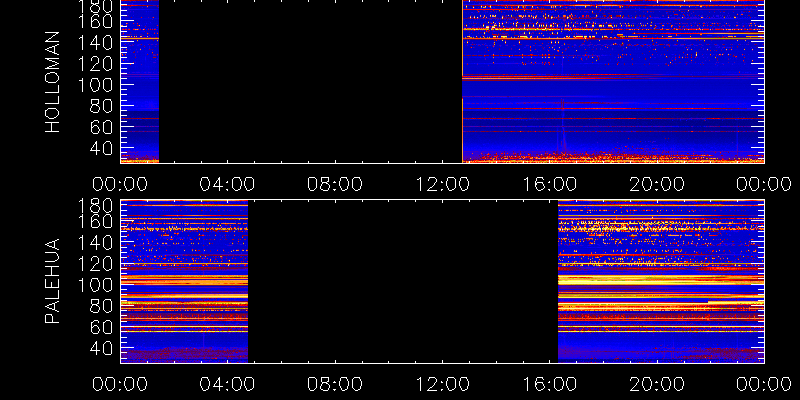Click 04:00 on the HOLLOMAN time axis

pyautogui.click(x=227, y=184)
